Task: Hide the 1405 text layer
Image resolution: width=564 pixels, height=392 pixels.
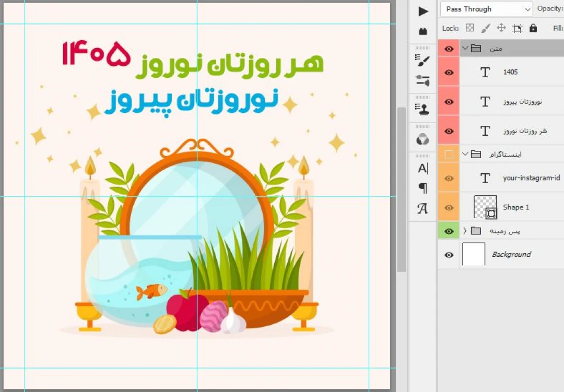Action: tap(449, 72)
